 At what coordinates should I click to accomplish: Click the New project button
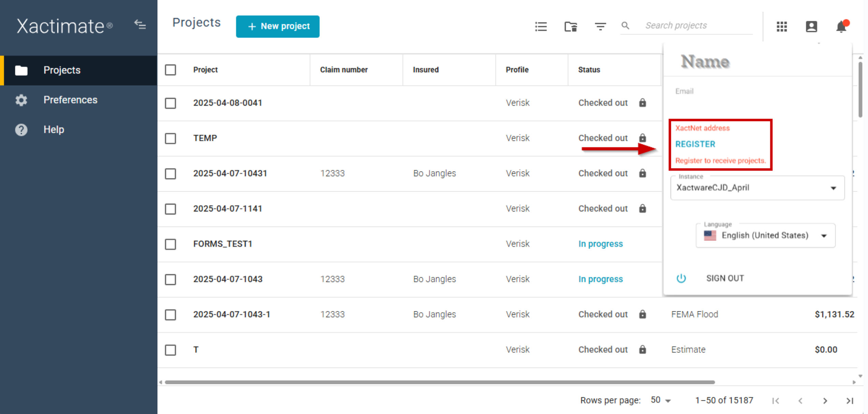(x=278, y=26)
